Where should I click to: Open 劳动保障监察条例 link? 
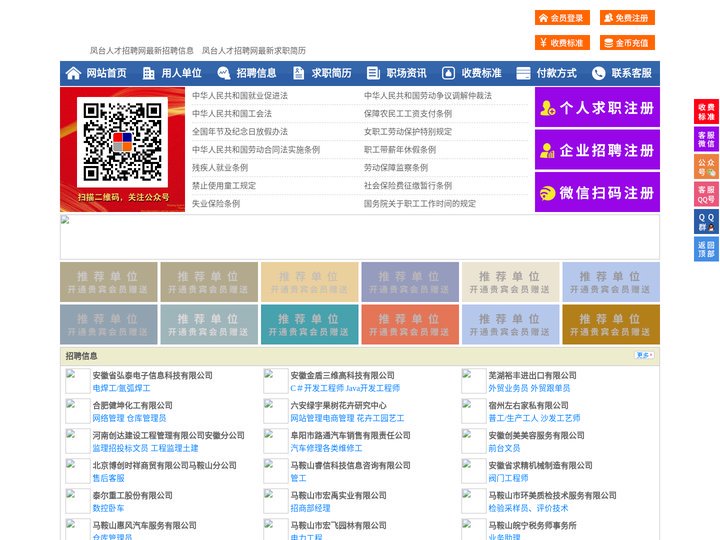click(x=396, y=168)
